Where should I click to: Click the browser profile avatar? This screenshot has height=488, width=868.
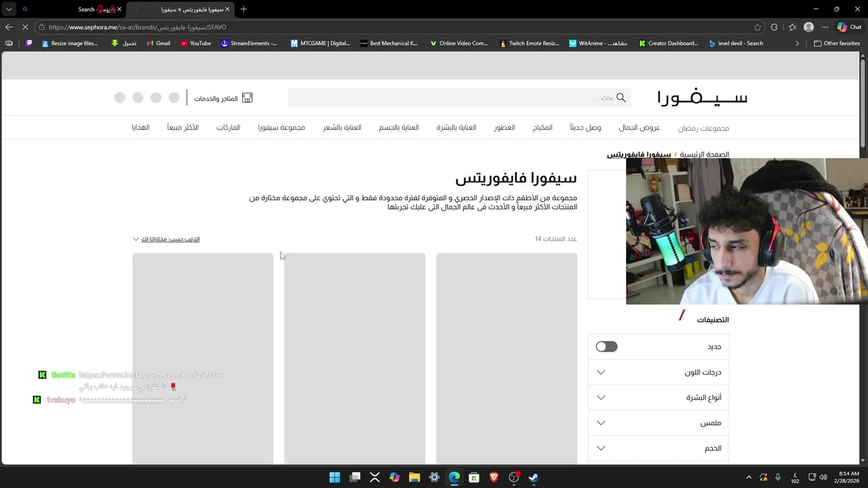[x=808, y=27]
